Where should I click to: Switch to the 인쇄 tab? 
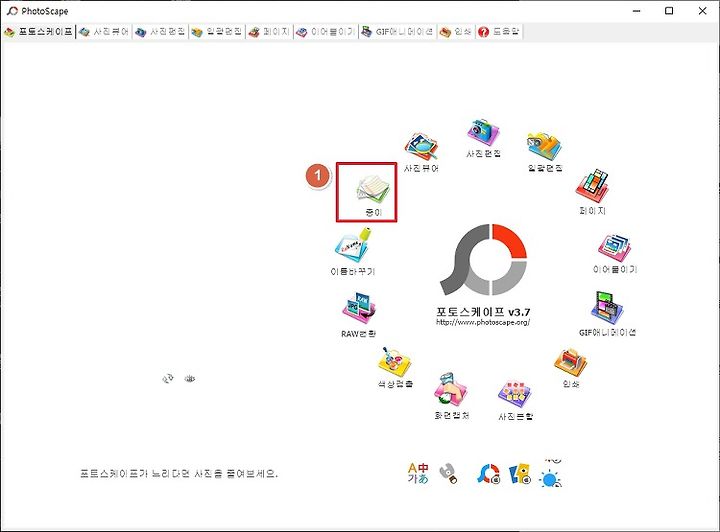pyautogui.click(x=456, y=32)
